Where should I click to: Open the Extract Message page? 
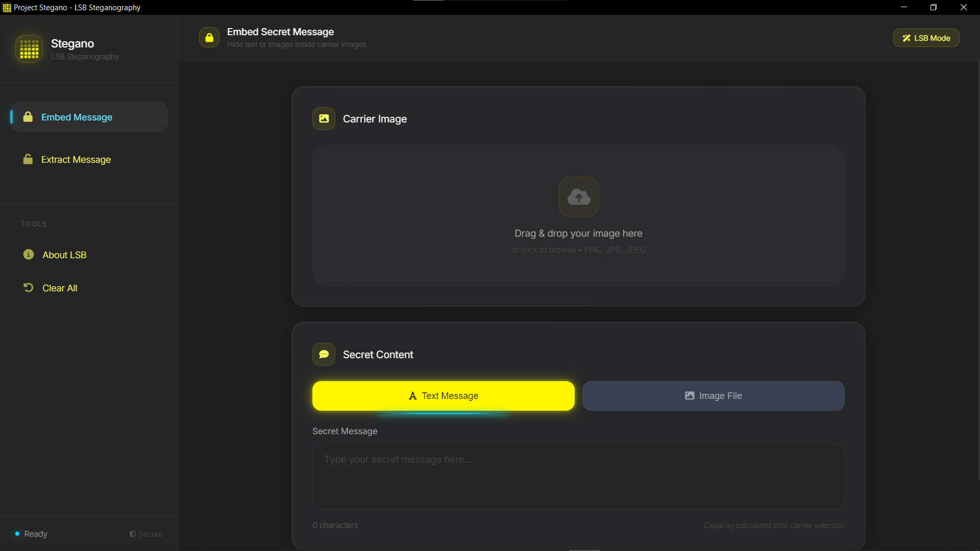click(x=76, y=159)
